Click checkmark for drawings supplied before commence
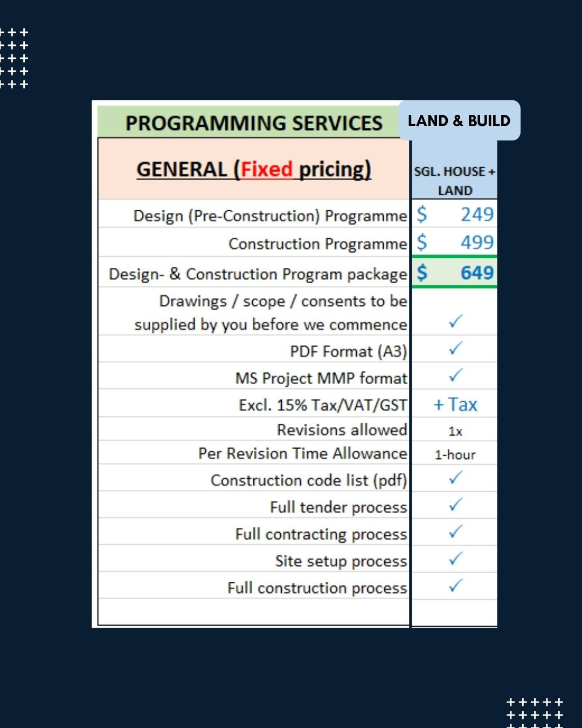Viewport: 582px width, 728px height. point(455,321)
